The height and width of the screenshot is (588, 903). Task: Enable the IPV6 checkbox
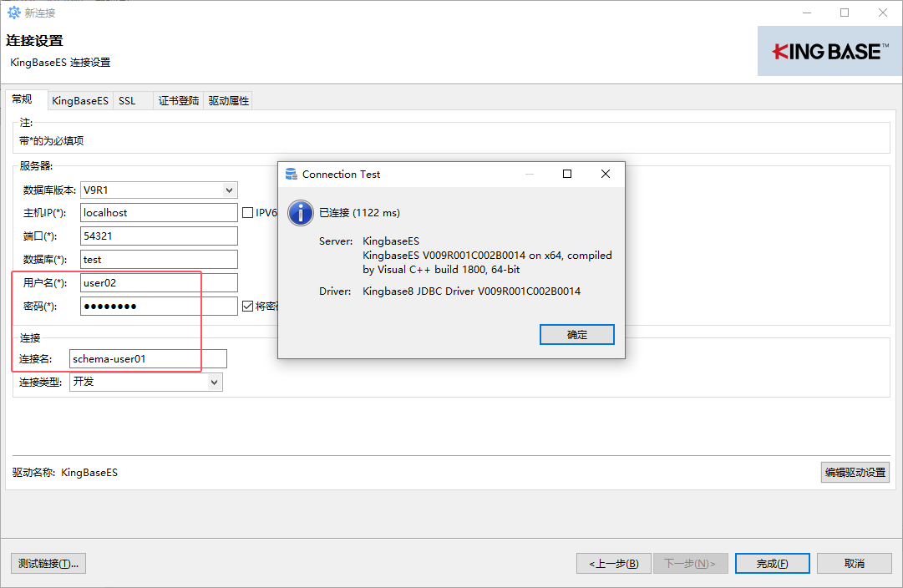pos(247,213)
